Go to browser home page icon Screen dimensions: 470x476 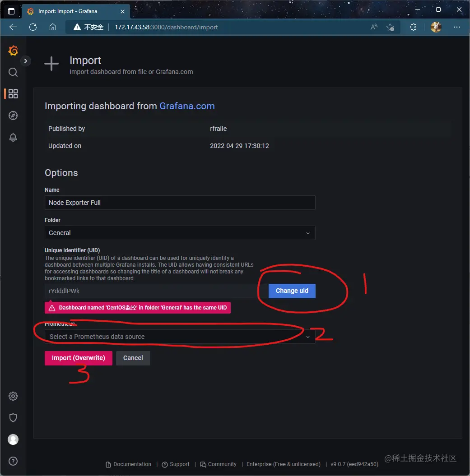coord(53,27)
